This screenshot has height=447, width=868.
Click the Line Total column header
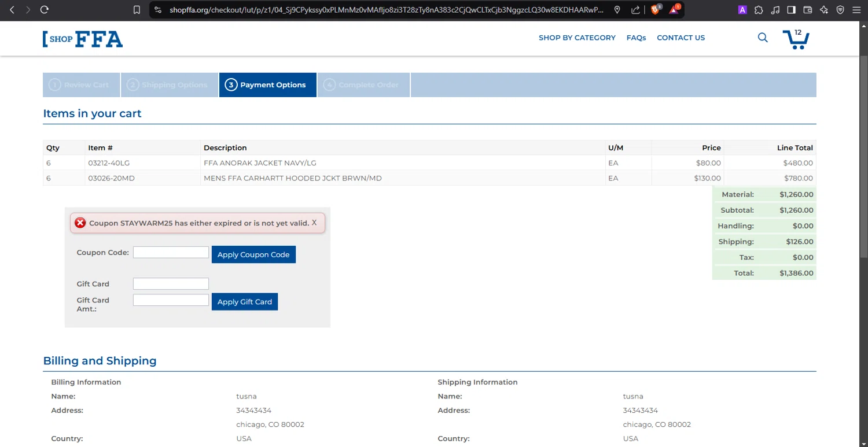(795, 148)
